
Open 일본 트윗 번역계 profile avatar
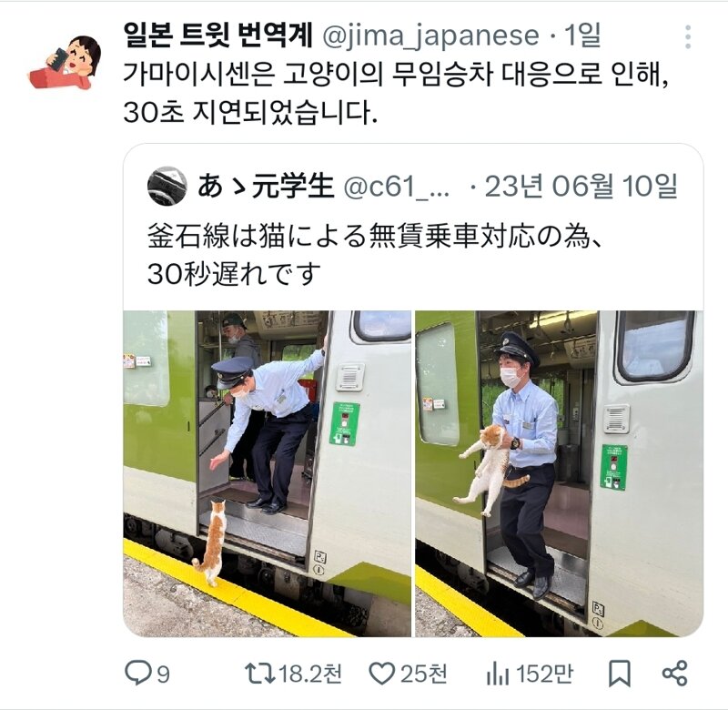[66, 62]
